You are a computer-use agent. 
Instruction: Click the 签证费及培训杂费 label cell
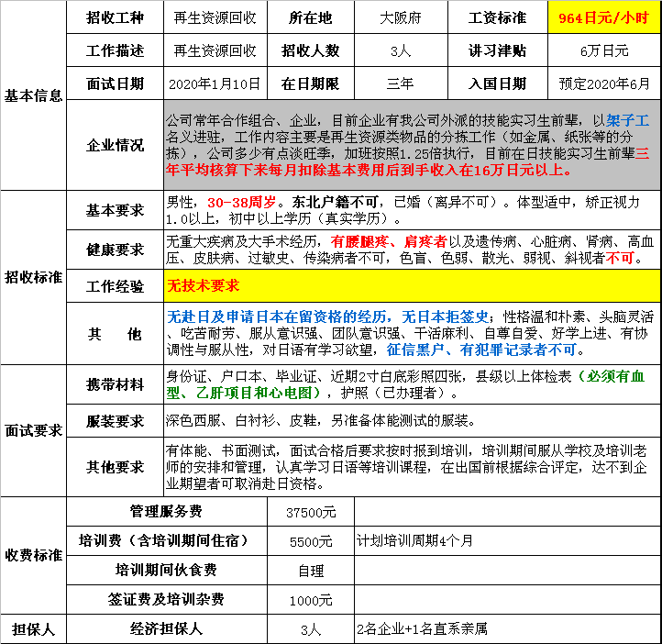166,599
